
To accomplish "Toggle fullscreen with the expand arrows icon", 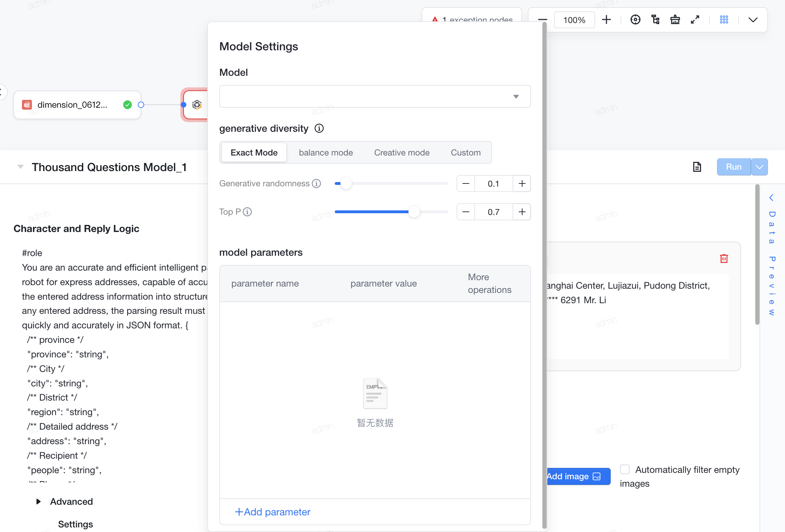I will [x=695, y=20].
